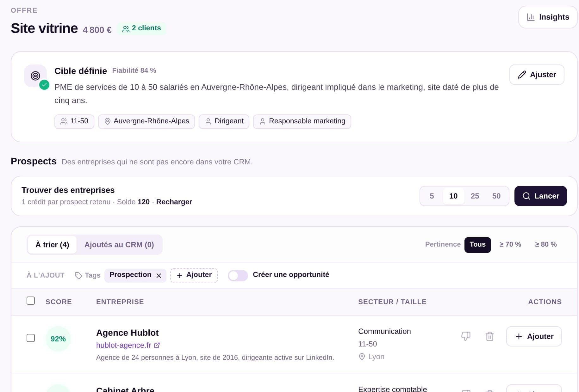Add a tag with dashed Ajouter button
The image size is (579, 392).
[x=194, y=275]
